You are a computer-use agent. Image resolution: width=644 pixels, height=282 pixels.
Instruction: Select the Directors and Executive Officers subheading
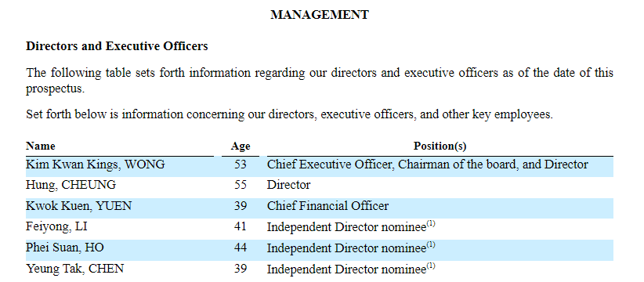[x=117, y=46]
